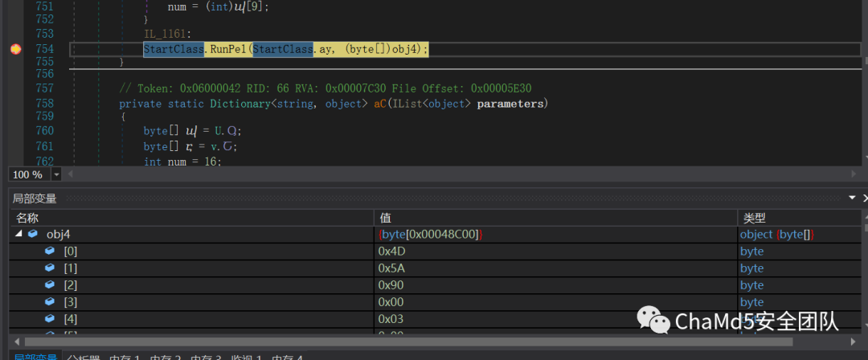Click the code editor horizontal scrollbar right arrow

854,174
